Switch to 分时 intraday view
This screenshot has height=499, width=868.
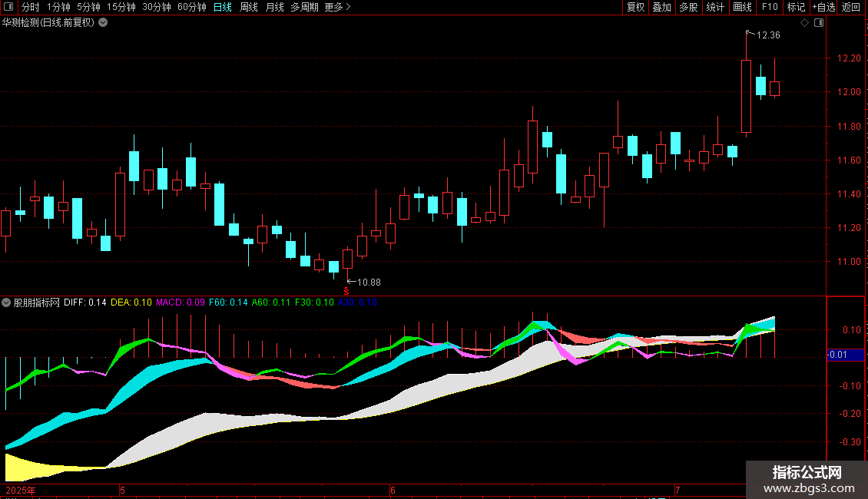tap(31, 7)
